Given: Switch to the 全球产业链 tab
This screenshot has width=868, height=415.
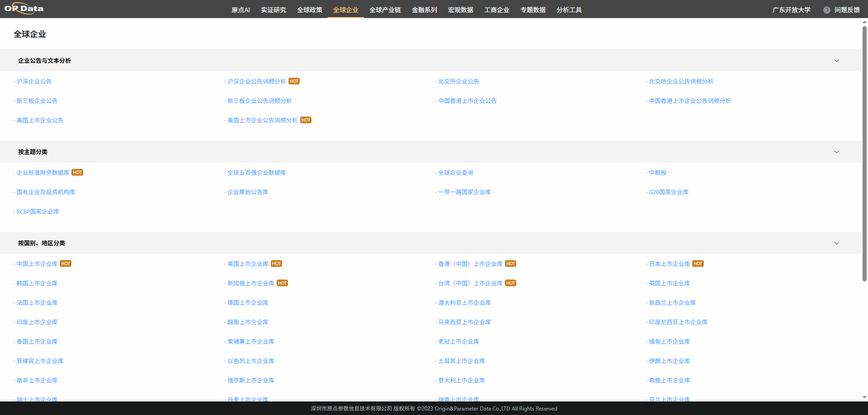Looking at the screenshot, I should (385, 10).
